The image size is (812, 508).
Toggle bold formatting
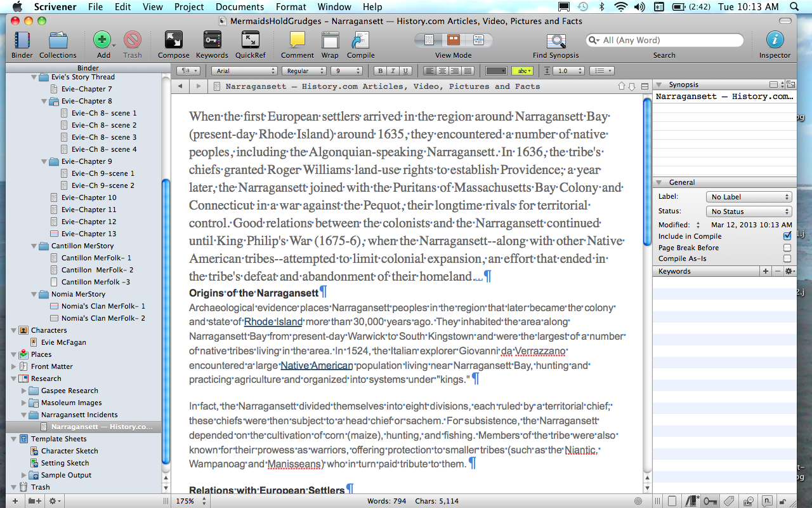[380, 70]
